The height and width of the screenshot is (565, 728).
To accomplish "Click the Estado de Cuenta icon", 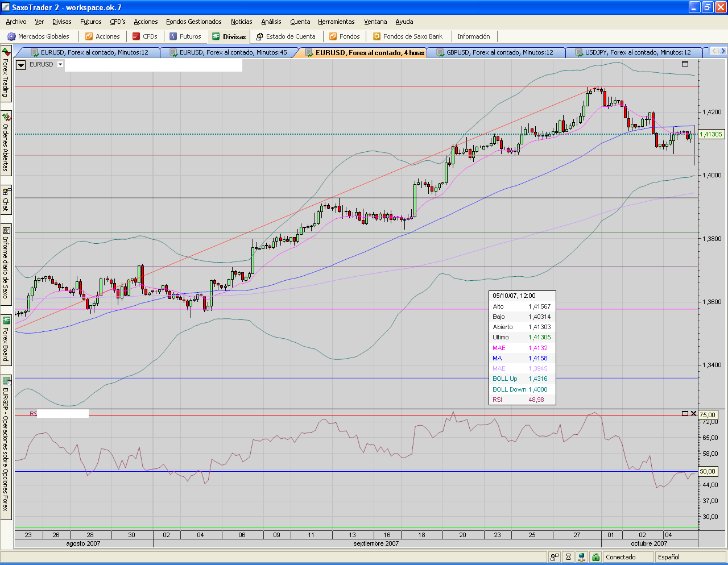I will [x=259, y=36].
